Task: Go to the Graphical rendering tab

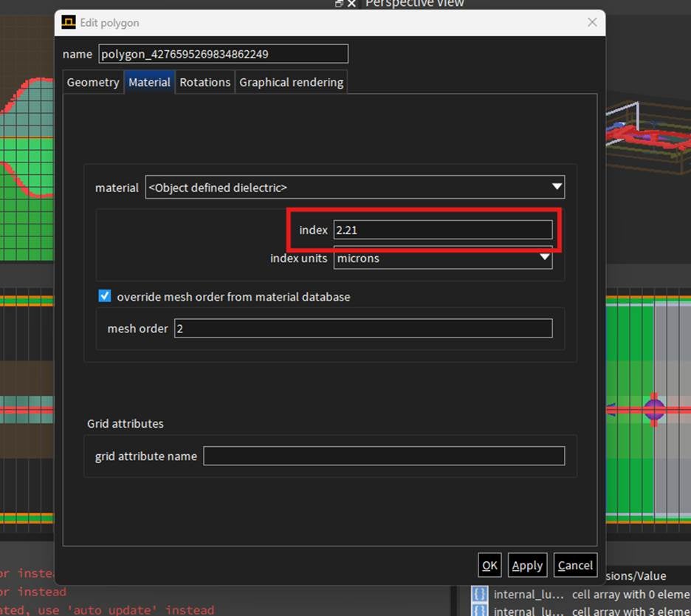Action: [291, 82]
